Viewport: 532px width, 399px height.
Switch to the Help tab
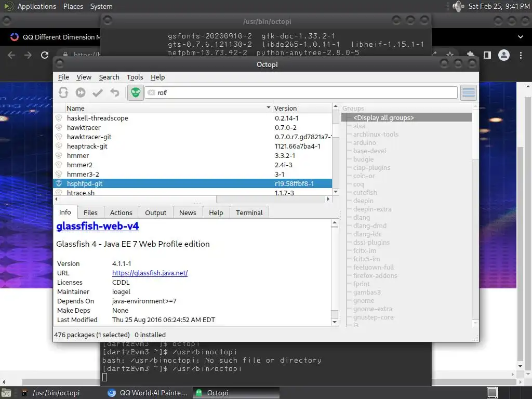[216, 212]
